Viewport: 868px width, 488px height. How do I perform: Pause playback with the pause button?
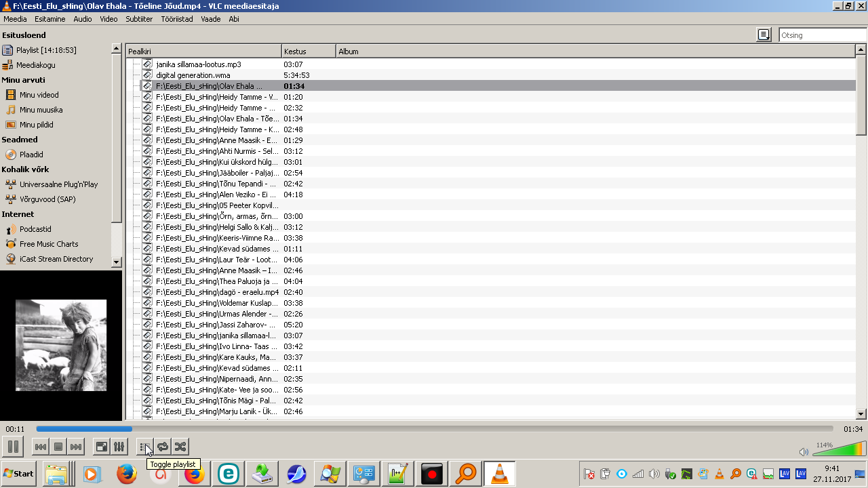click(x=12, y=447)
